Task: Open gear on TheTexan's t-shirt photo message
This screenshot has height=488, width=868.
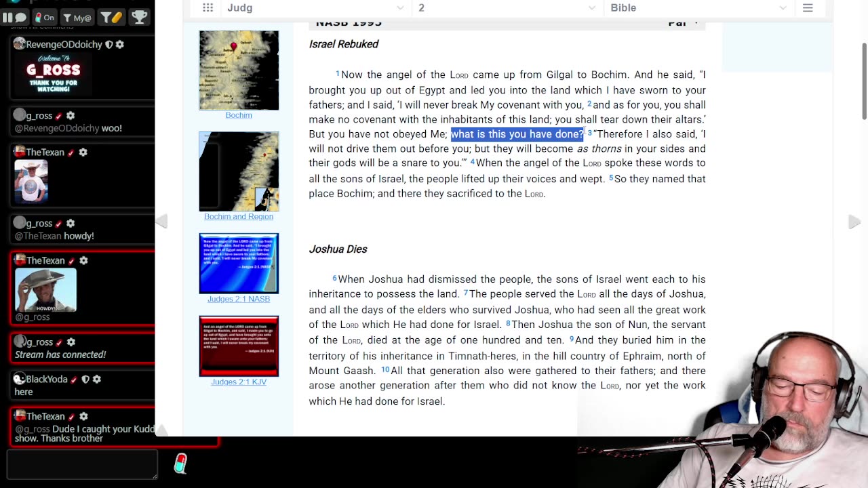Action: point(83,152)
